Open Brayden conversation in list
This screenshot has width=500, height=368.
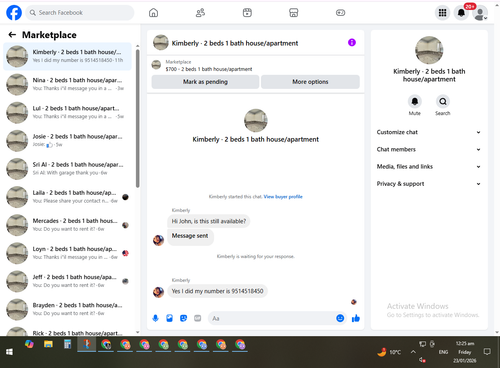point(67,309)
